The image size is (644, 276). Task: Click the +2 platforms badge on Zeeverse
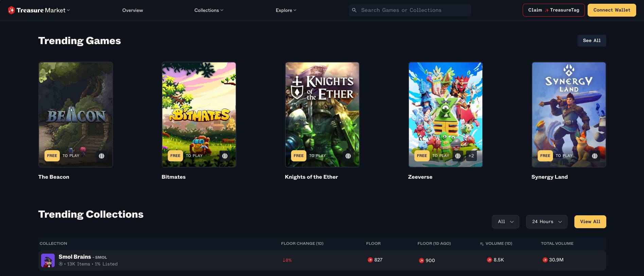[471, 156]
